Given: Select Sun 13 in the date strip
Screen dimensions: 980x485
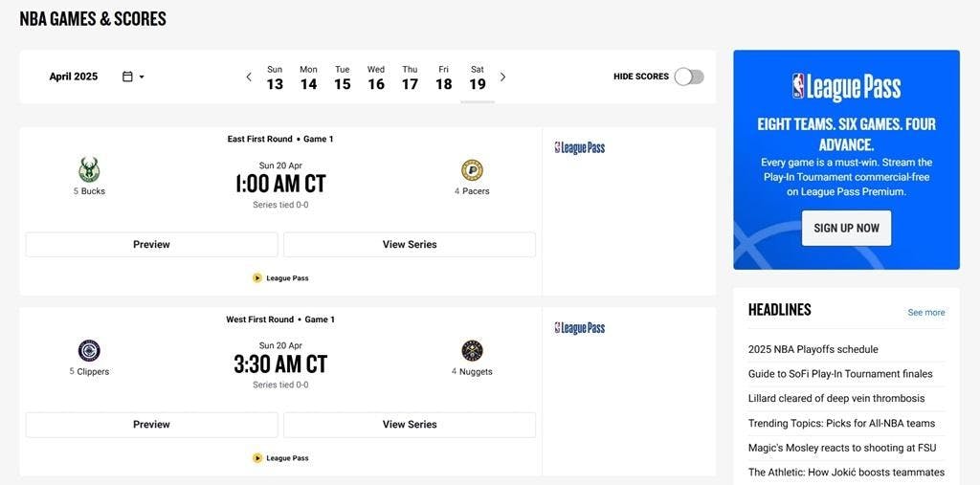Looking at the screenshot, I should [x=275, y=77].
